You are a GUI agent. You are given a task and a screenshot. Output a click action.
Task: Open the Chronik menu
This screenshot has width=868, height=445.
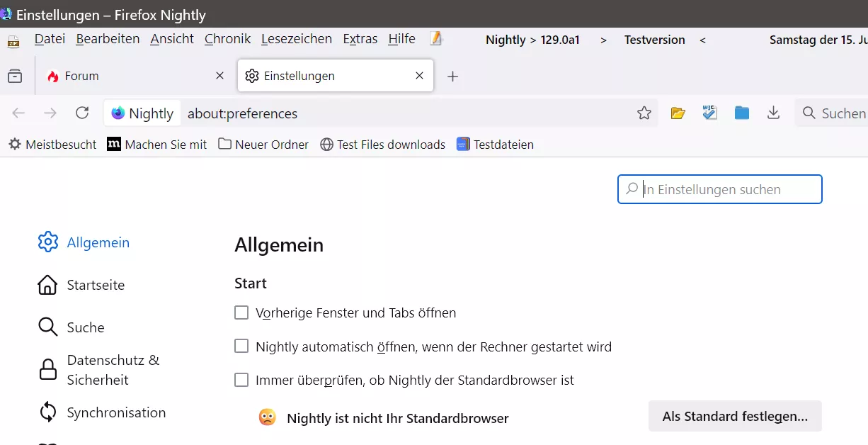[x=228, y=39]
